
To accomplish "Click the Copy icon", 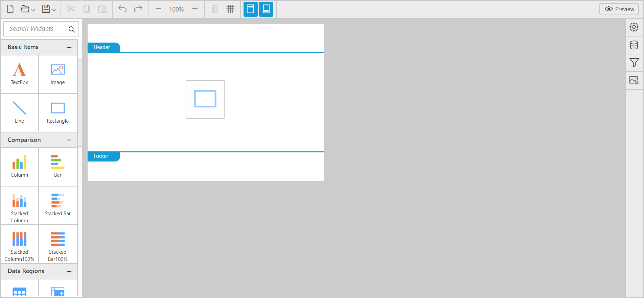I will tap(87, 9).
